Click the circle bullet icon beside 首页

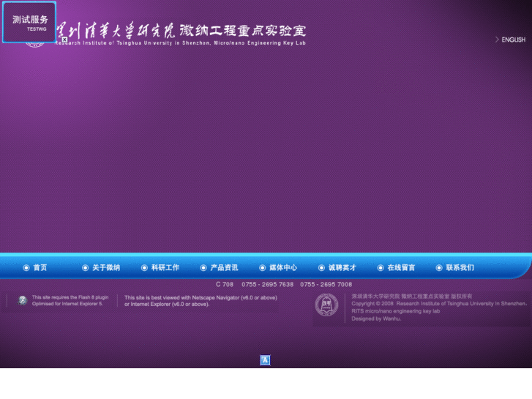26,268
